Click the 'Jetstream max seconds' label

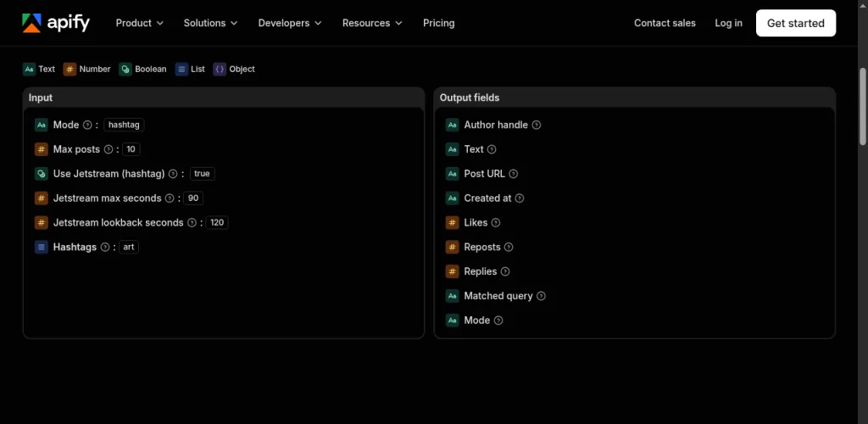point(108,198)
